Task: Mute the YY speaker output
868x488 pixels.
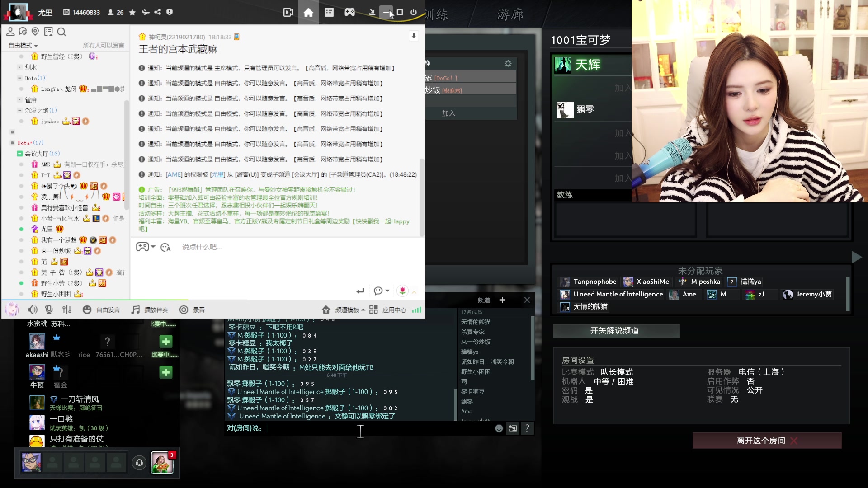Action: click(x=33, y=310)
